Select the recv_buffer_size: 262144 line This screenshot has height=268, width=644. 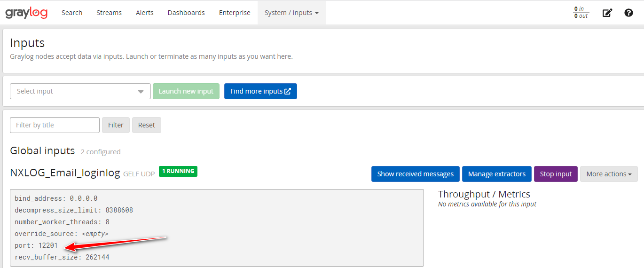point(62,257)
